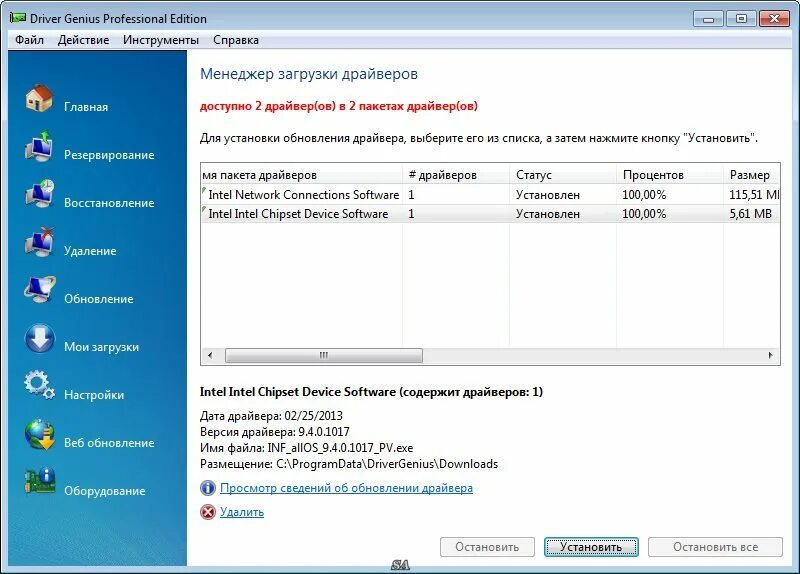
Task: Switch to the Обновление section label
Action: (x=98, y=298)
